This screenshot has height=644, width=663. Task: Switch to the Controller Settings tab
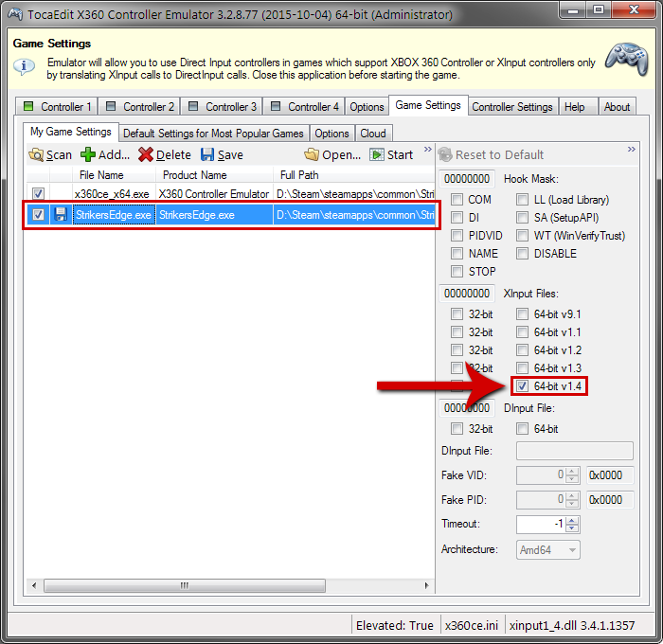point(512,107)
